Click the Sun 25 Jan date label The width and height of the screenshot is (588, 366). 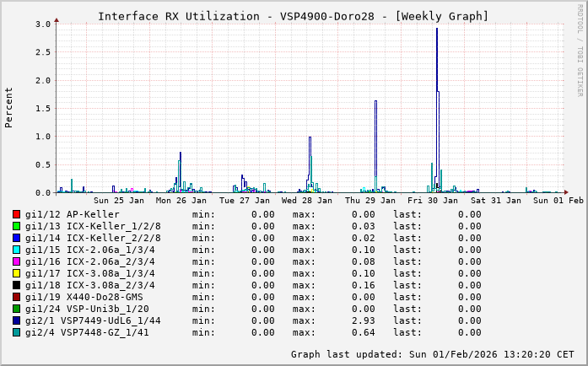[x=119, y=201]
